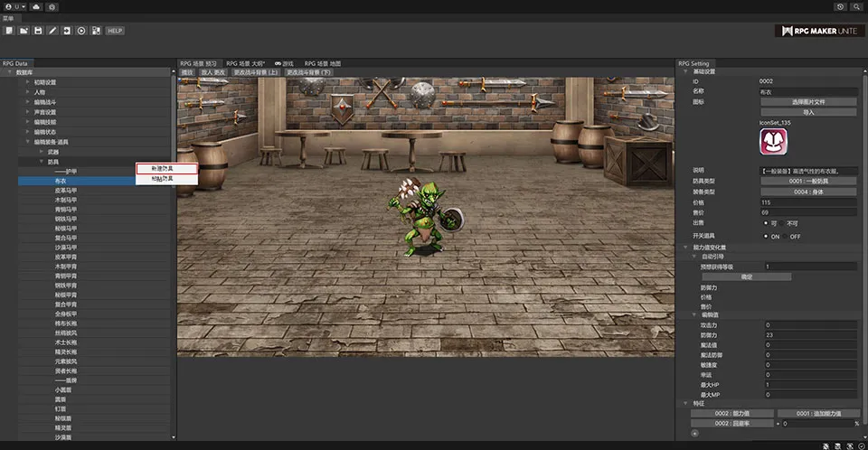Click the 选择图片文件 button
The width and height of the screenshot is (868, 450).
[x=807, y=101]
